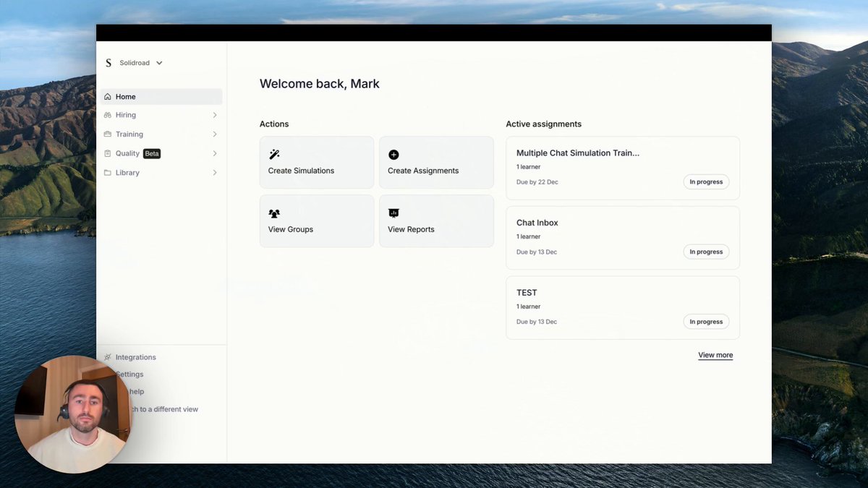Click In progress badge for Chat Inbox
The height and width of the screenshot is (488, 868).
coord(706,252)
